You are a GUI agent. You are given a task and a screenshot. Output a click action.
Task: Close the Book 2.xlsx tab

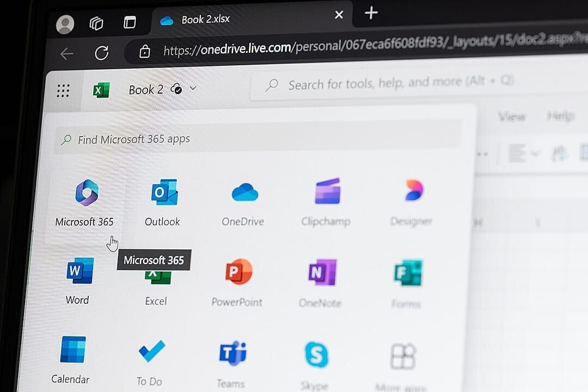coord(339,15)
